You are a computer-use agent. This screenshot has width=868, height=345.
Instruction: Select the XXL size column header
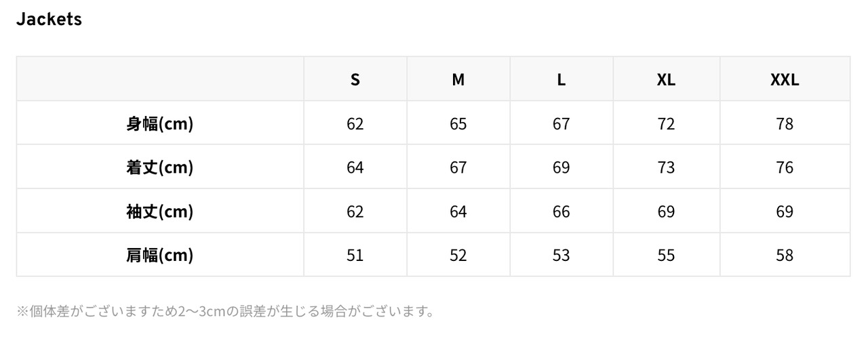coord(785,80)
